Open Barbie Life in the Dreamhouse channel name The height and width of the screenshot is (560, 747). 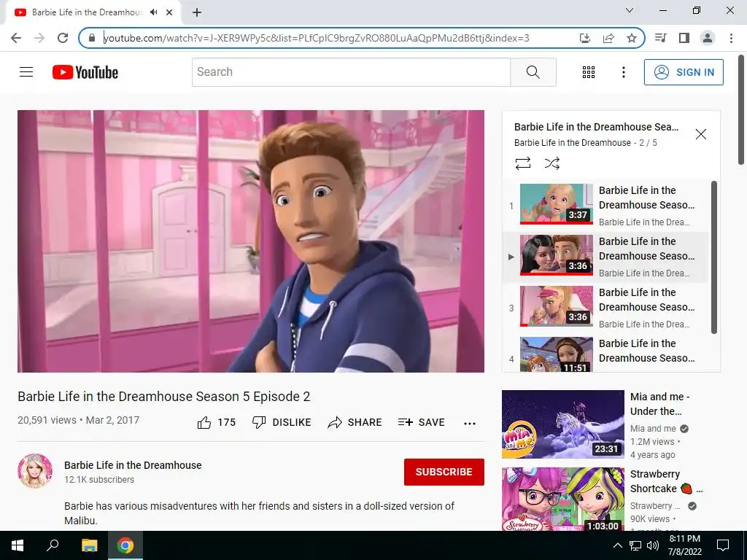pyautogui.click(x=133, y=465)
